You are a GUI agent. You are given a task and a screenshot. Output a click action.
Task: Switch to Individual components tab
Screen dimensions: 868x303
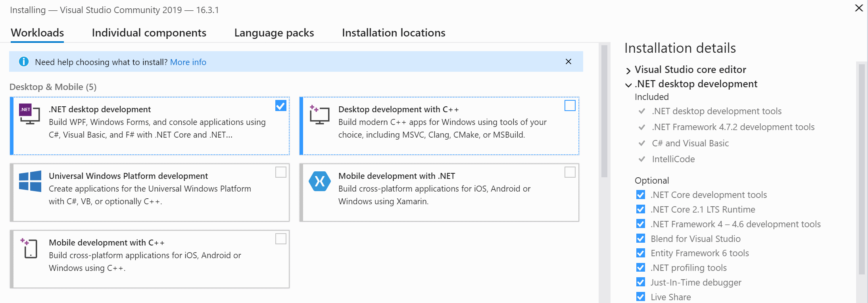(149, 33)
